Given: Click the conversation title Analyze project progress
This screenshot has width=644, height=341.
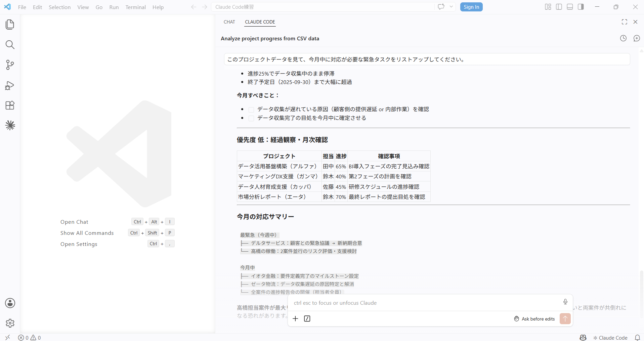Looking at the screenshot, I should (270, 39).
